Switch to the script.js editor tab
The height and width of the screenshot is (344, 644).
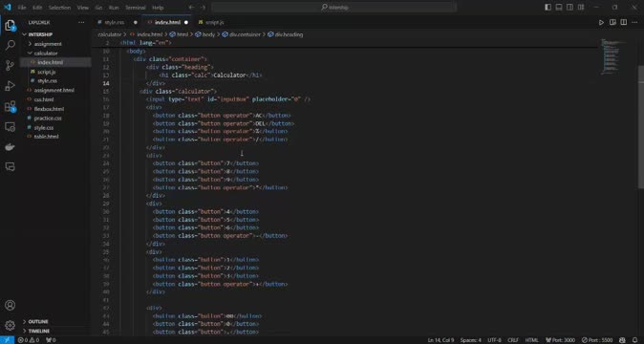[214, 23]
